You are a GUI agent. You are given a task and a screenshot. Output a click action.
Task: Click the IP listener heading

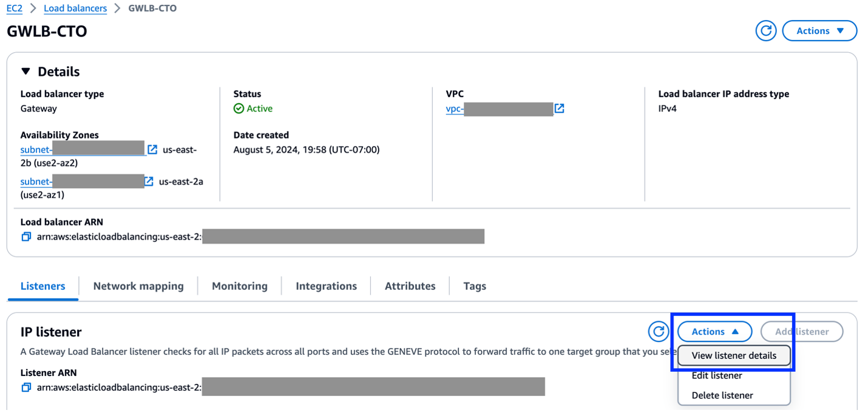[x=51, y=332]
